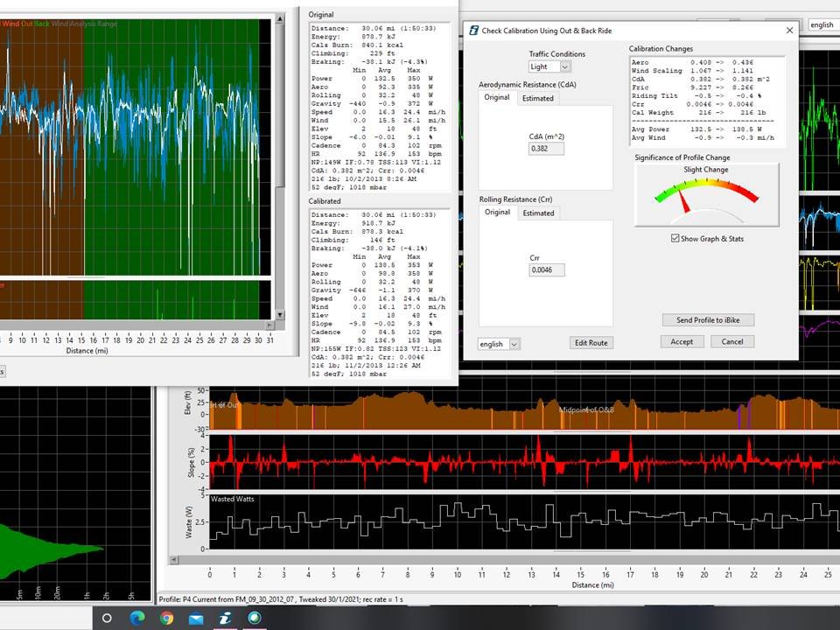Click Send Profile to iBike
The width and height of the screenshot is (840, 630).
[707, 319]
